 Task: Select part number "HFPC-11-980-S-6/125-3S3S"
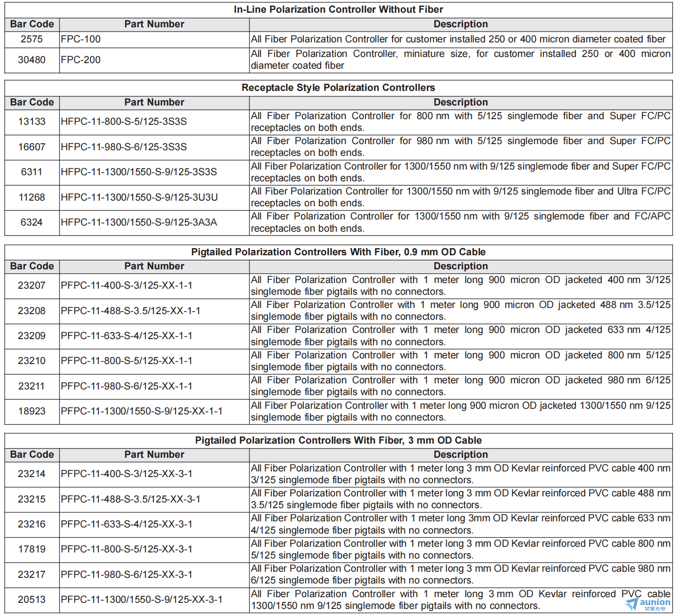point(124,147)
